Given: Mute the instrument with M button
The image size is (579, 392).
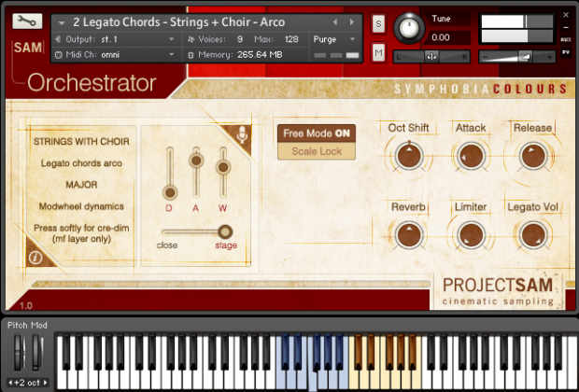Looking at the screenshot, I should click(378, 53).
